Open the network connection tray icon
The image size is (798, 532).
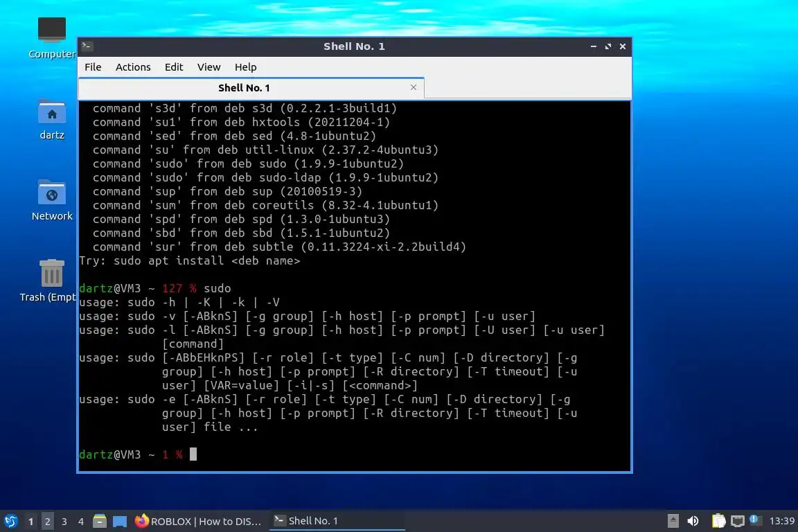click(x=738, y=521)
